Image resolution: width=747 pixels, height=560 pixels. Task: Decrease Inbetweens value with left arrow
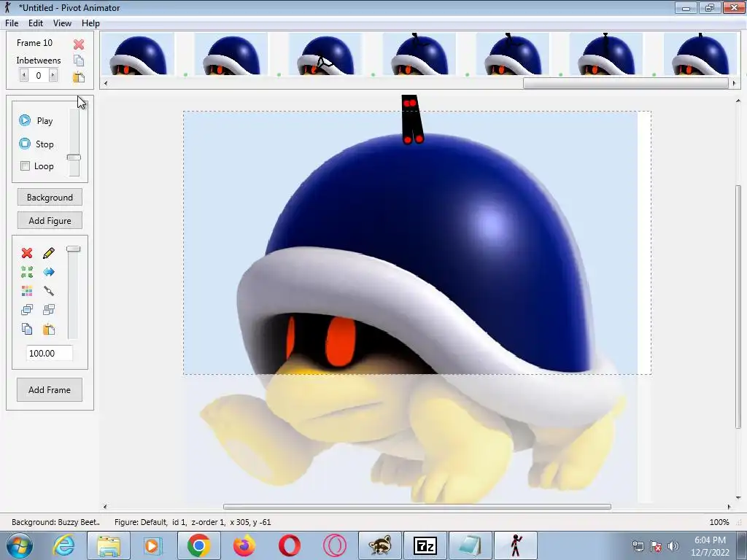tap(24, 75)
